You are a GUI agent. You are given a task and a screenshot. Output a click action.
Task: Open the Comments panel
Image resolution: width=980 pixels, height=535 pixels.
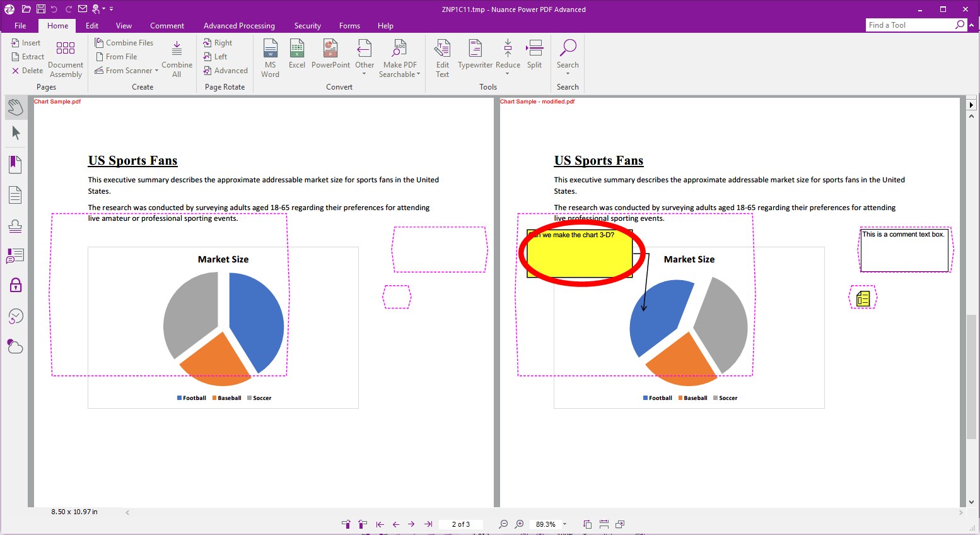[16, 256]
